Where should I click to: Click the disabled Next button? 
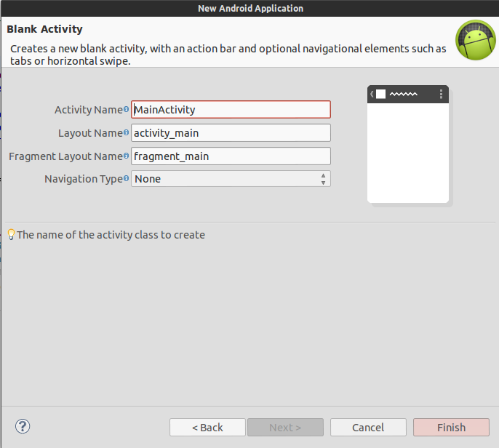pos(285,428)
